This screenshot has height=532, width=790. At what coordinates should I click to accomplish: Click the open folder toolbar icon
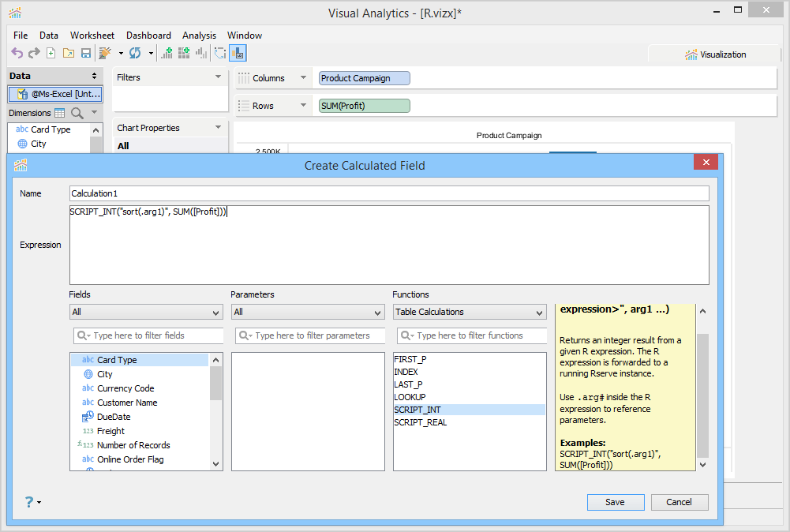click(x=69, y=53)
